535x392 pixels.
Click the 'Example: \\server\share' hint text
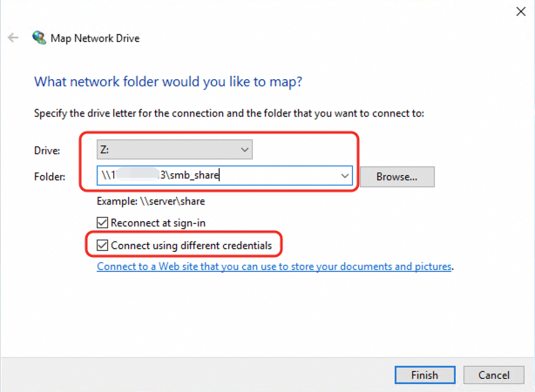pyautogui.click(x=152, y=201)
